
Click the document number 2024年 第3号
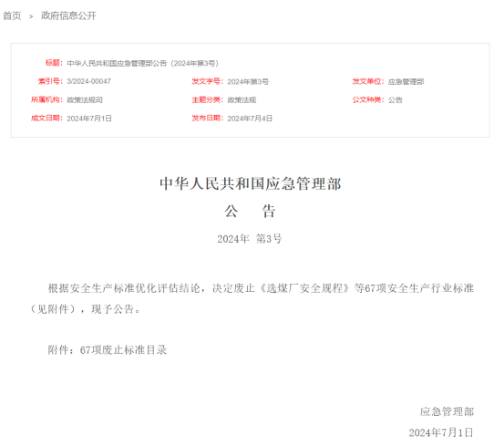pos(250,239)
